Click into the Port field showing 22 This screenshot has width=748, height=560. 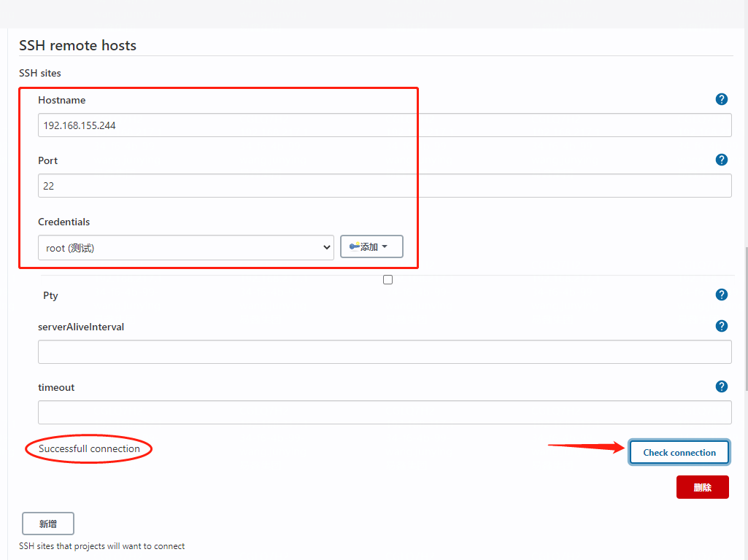pos(385,186)
